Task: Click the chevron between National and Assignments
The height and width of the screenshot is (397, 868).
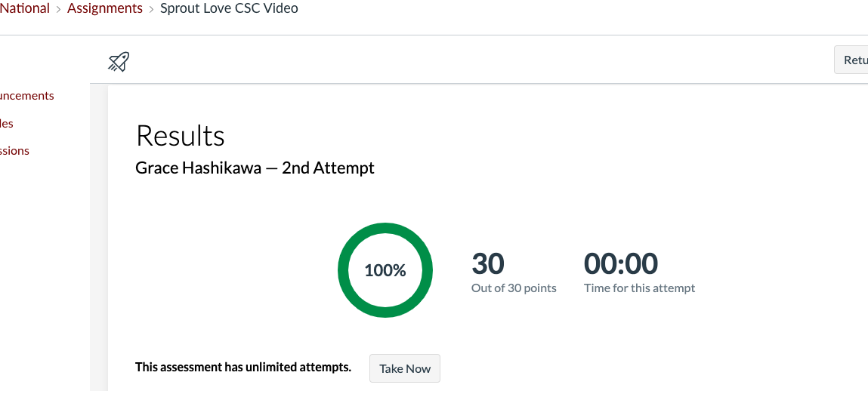Action: click(x=58, y=9)
